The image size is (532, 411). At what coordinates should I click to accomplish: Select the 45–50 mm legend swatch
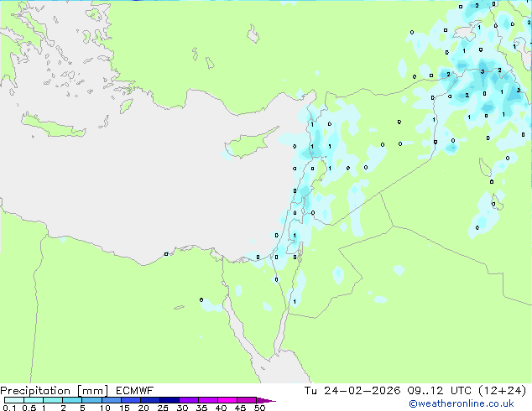pyautogui.click(x=247, y=400)
